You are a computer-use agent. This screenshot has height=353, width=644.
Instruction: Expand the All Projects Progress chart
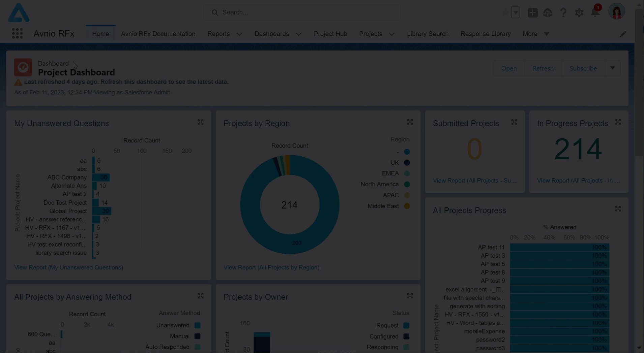pos(618,209)
